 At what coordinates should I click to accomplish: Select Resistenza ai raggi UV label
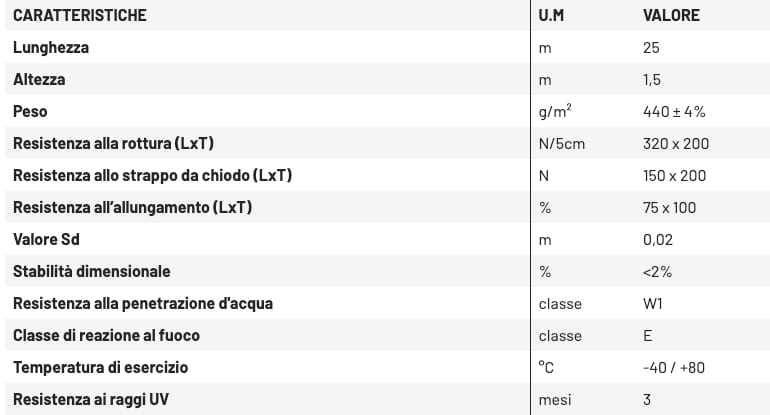89,399
